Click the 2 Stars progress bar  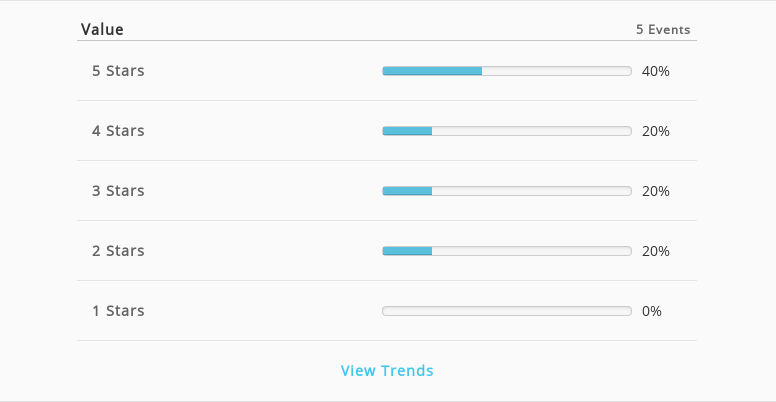507,251
